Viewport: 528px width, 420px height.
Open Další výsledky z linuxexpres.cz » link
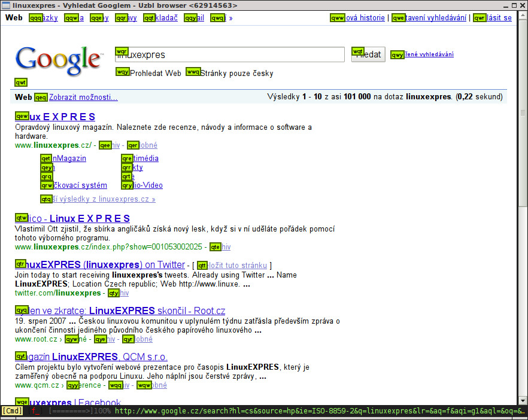(98, 199)
